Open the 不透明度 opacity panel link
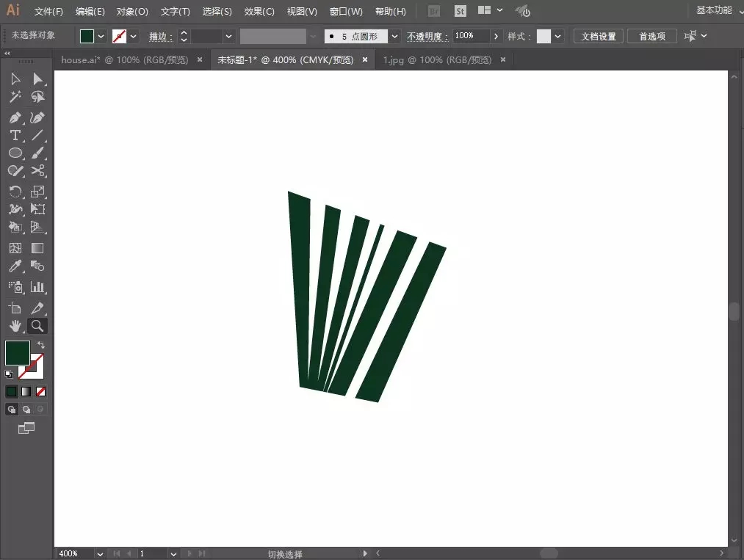744x560 pixels. click(427, 37)
